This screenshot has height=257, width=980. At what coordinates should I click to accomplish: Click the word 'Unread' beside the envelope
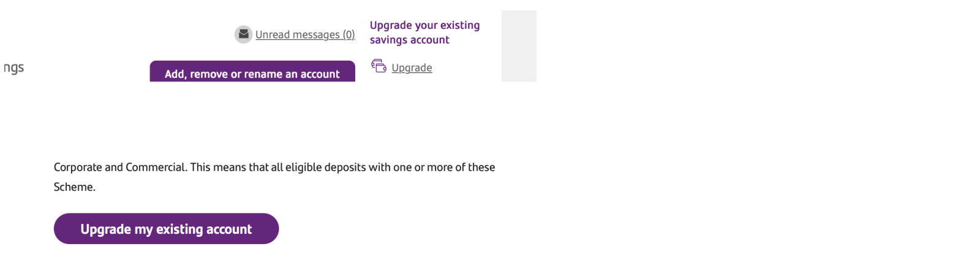pos(273,35)
